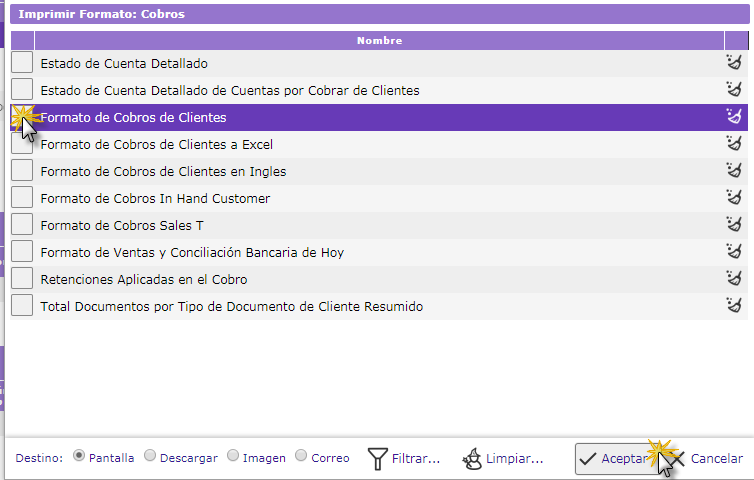
Task: Select Total Documentos por Tipo de Documento row
Action: click(231, 306)
